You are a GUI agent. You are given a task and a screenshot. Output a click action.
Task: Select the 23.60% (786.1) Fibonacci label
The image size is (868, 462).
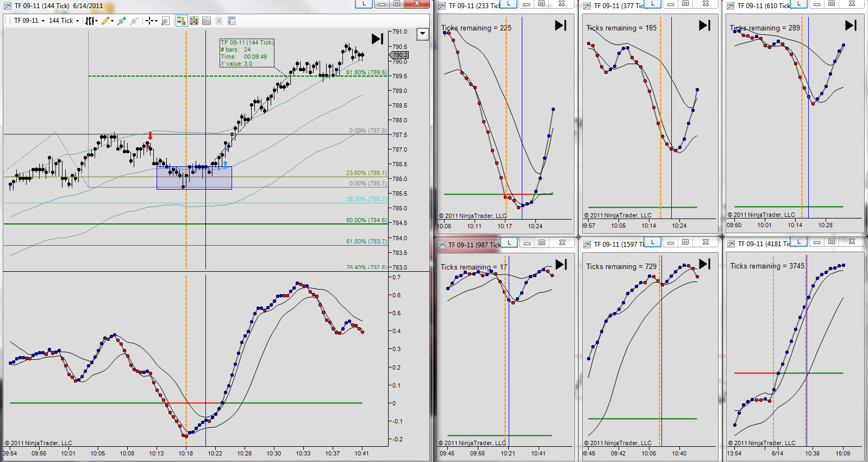point(366,173)
